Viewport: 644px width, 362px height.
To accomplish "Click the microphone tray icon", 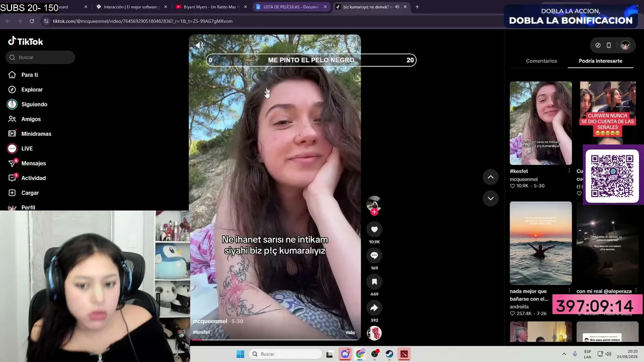I will [x=575, y=354].
